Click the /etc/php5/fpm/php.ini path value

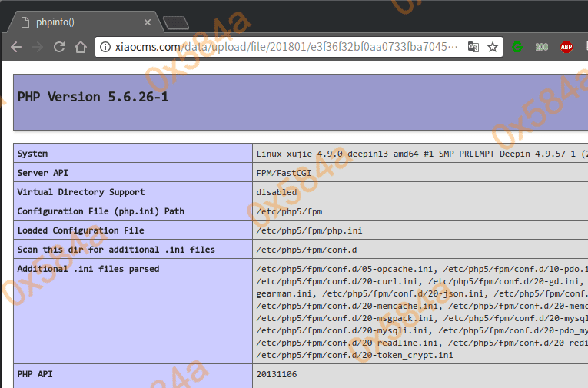click(x=307, y=230)
